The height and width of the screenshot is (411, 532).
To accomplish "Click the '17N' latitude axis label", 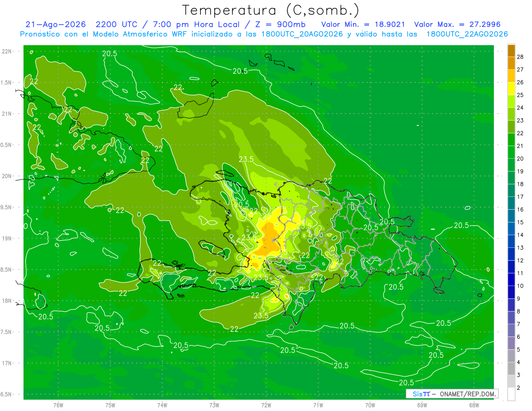I will [x=8, y=364].
